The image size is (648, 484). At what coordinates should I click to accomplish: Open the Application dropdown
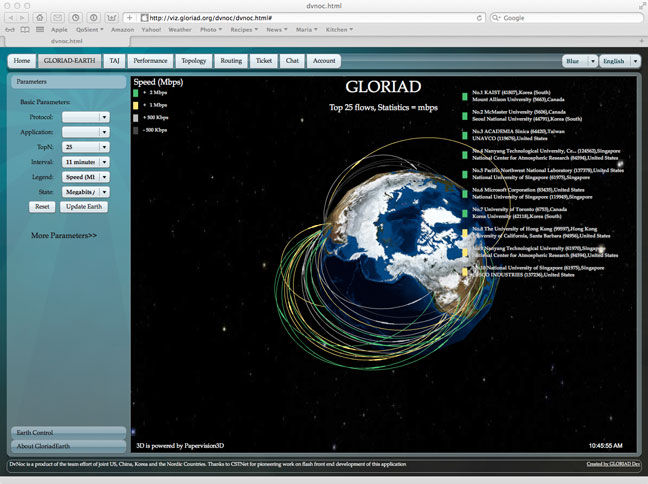tap(86, 132)
